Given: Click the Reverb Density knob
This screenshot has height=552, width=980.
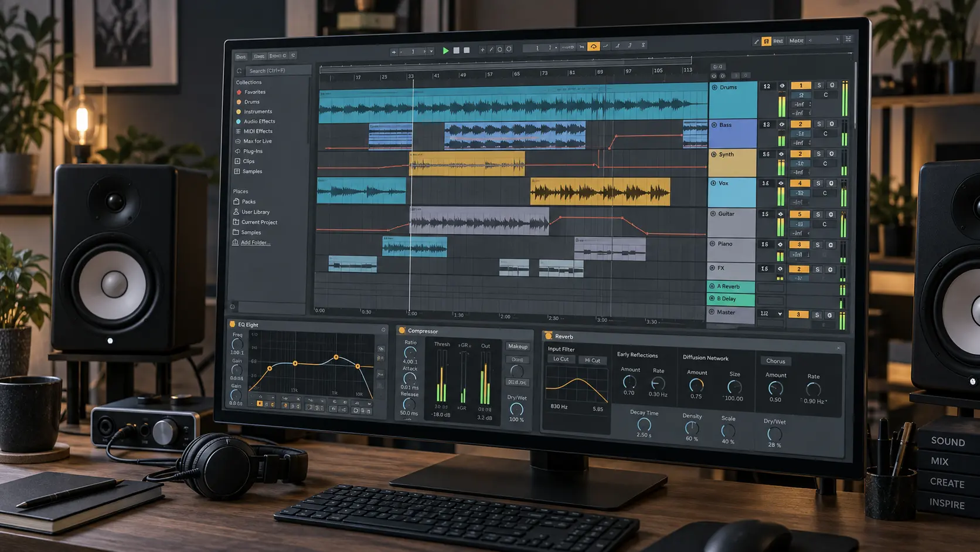Looking at the screenshot, I should [x=692, y=428].
